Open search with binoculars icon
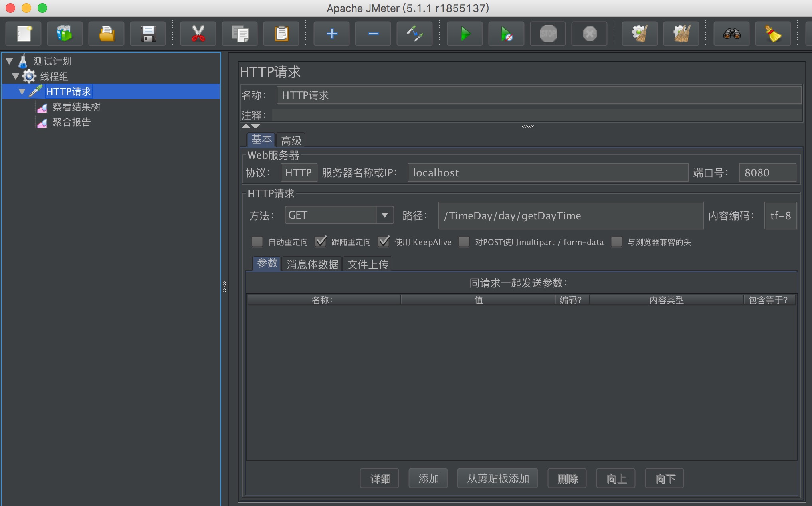The image size is (812, 506). pyautogui.click(x=732, y=34)
